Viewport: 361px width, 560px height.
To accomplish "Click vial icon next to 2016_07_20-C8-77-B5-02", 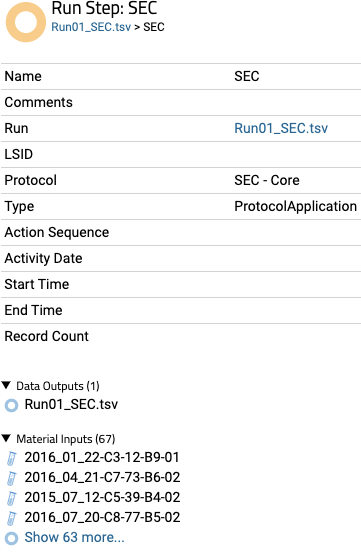I will 11,518.
